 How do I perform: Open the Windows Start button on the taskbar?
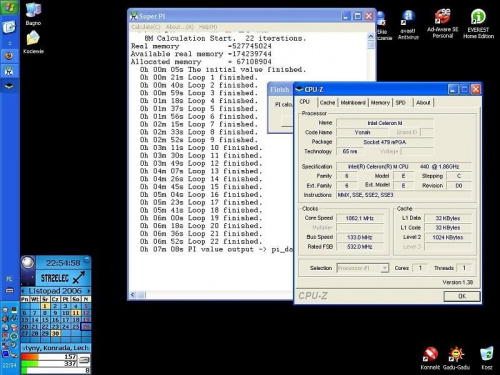pos(9,7)
